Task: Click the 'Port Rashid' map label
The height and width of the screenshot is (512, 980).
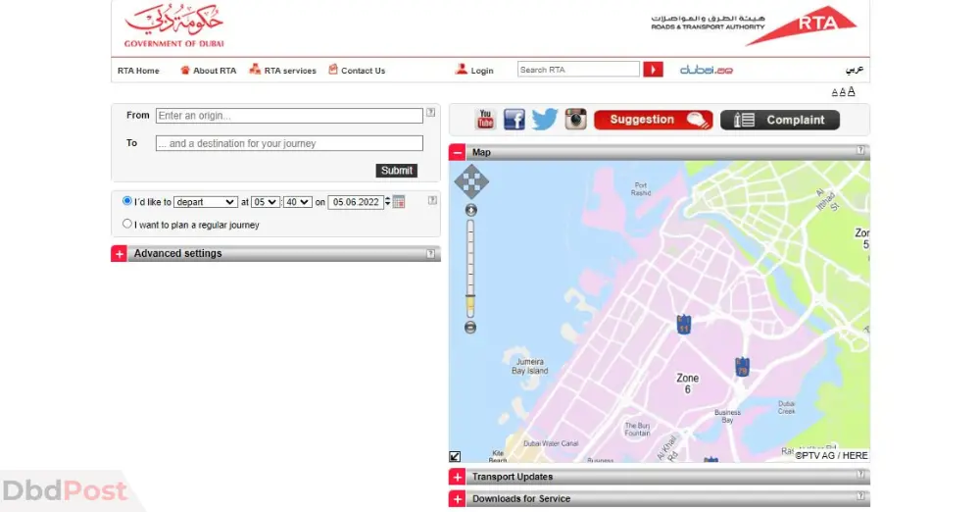Action: 641,189
